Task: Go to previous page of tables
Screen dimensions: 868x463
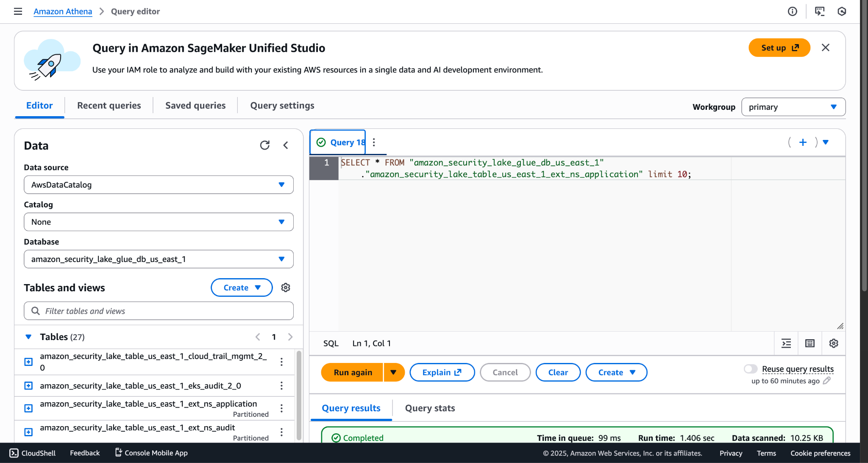Action: (x=258, y=337)
